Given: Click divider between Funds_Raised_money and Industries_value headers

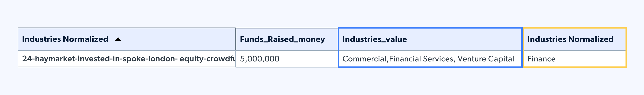Looking at the screenshot, I should (x=338, y=39).
